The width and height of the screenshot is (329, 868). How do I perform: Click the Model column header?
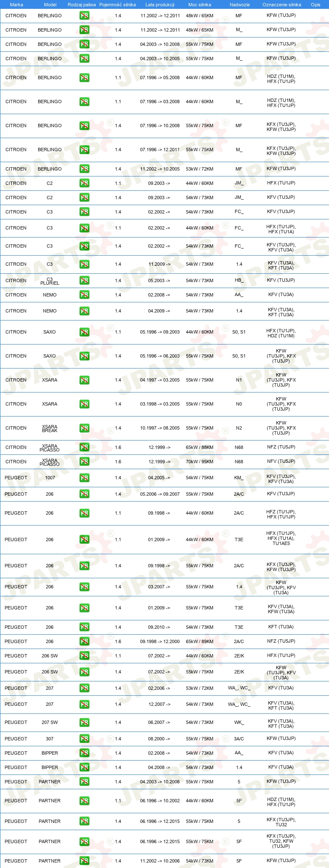coord(50,5)
